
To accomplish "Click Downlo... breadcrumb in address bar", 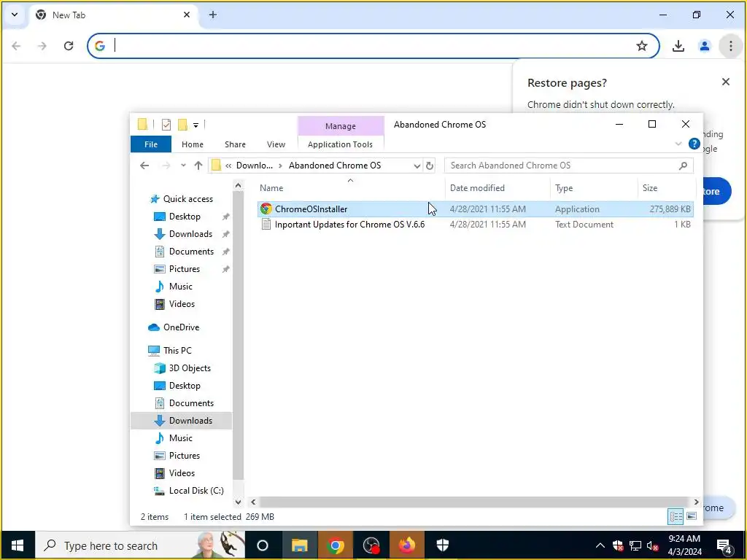I will click(x=255, y=166).
